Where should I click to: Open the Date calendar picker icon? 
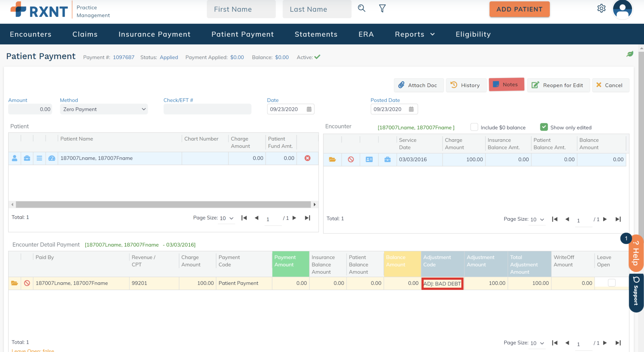(x=309, y=109)
